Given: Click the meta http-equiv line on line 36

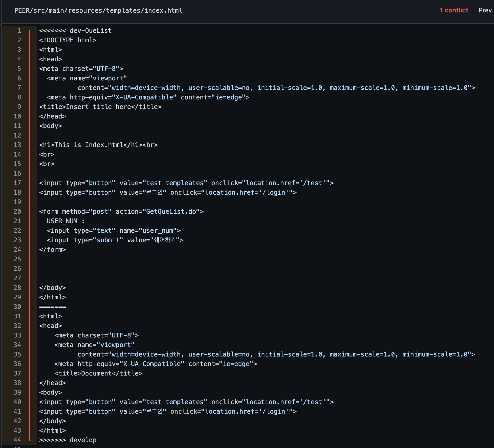Looking at the screenshot, I should [x=156, y=364].
